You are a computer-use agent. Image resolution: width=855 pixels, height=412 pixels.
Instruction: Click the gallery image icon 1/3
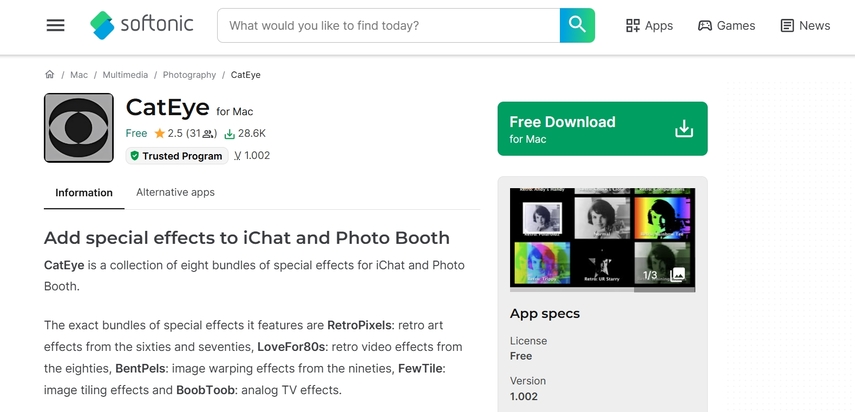tap(677, 274)
